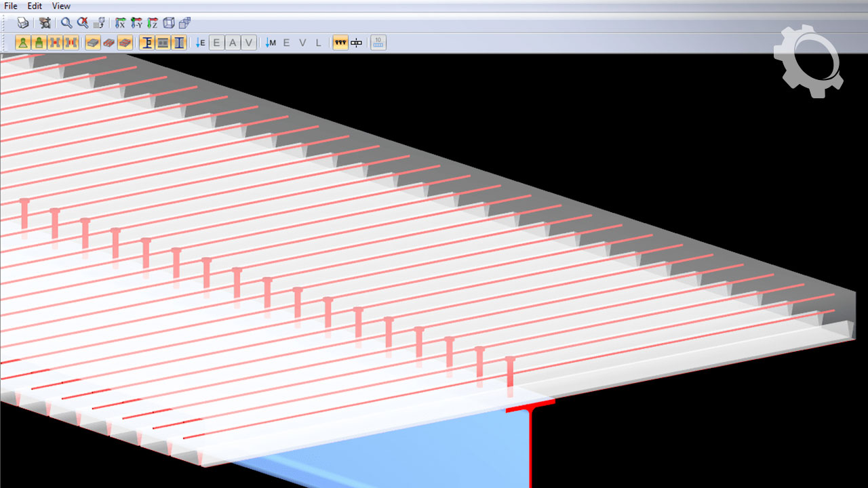Viewport: 868px width, 488px height.
Task: Click the magnifier with red X icon
Action: 83,22
